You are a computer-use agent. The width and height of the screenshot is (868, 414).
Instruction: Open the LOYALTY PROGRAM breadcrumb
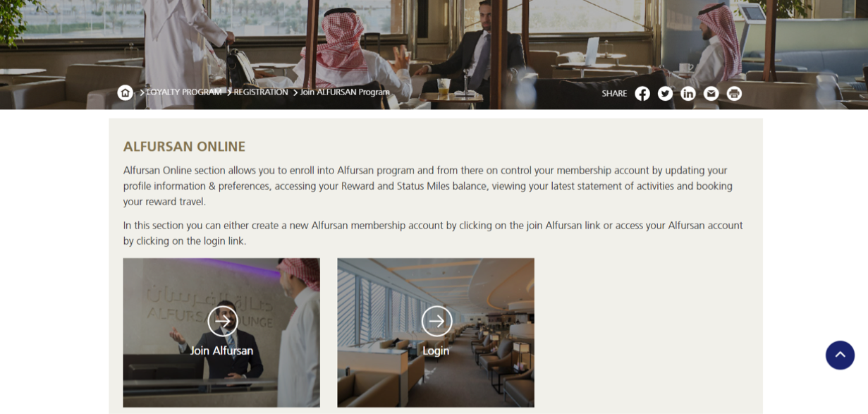click(183, 92)
